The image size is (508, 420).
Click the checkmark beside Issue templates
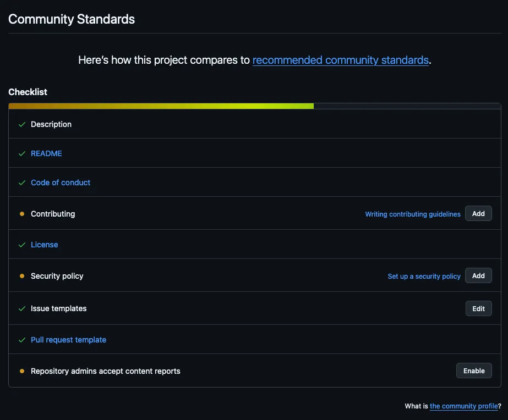[x=22, y=308]
